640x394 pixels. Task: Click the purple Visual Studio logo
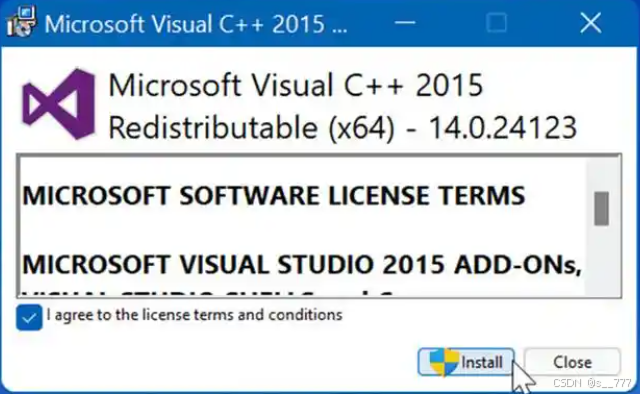click(x=59, y=105)
